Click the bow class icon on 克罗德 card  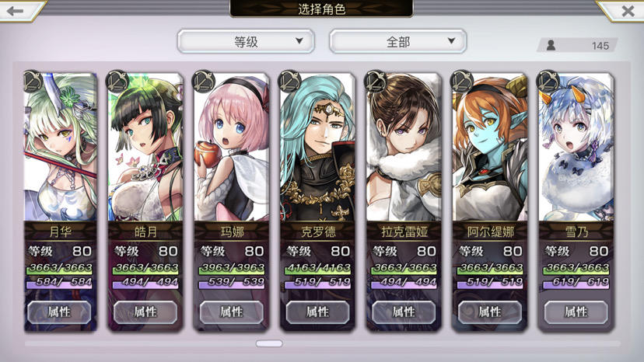290,82
